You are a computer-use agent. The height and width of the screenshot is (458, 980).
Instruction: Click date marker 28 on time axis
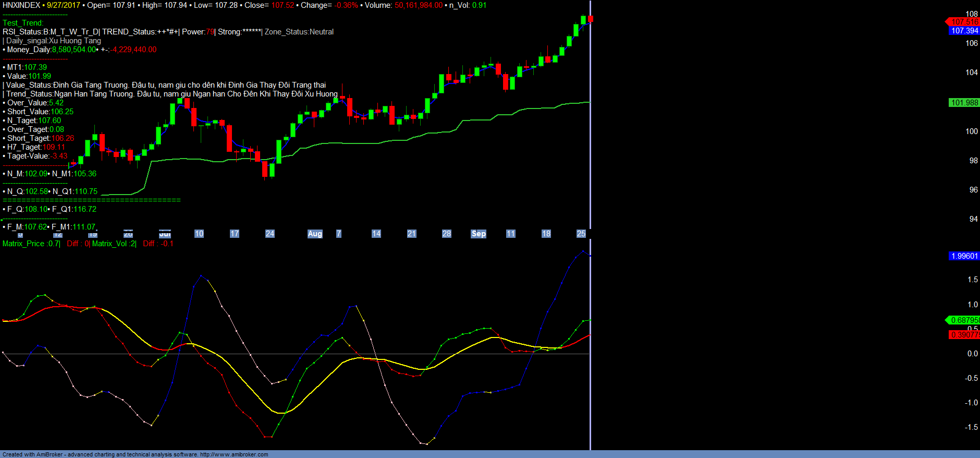pos(447,234)
